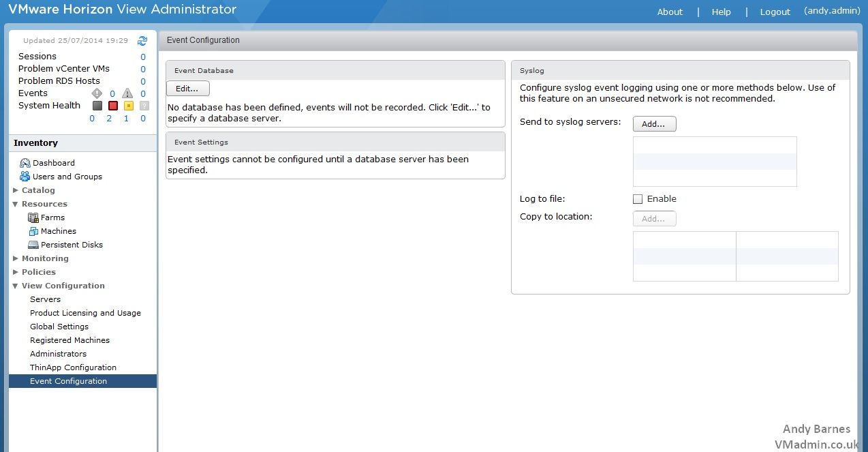Screen dimensions: 868x452
Task: Open Product Licensing and Usage
Action: tap(85, 313)
